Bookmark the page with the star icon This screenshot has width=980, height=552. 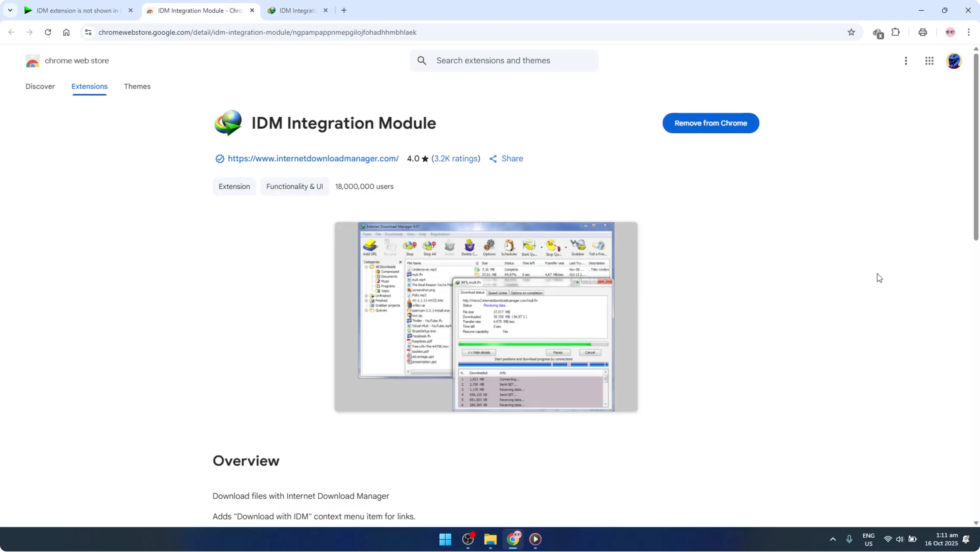851,32
